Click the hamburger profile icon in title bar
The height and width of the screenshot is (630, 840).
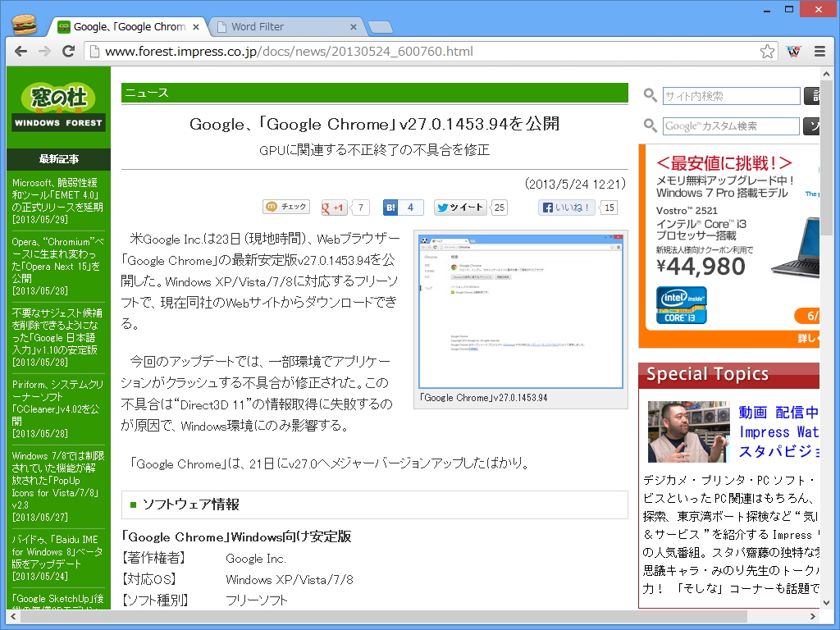click(24, 25)
